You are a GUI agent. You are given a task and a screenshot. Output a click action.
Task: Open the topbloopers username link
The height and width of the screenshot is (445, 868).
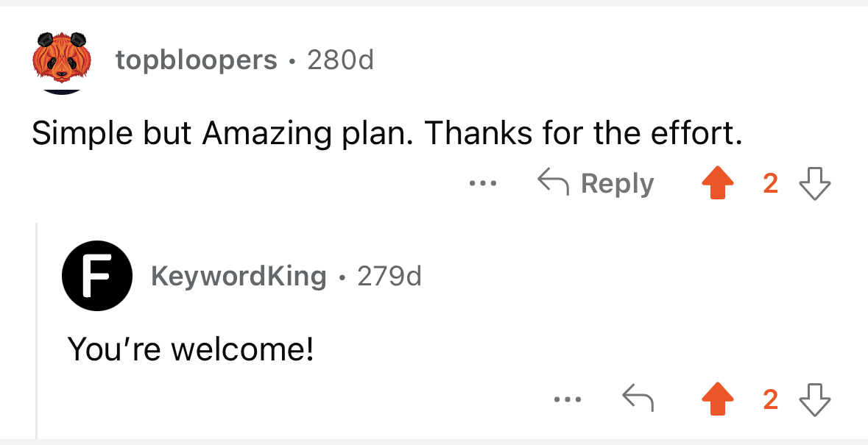pos(196,60)
